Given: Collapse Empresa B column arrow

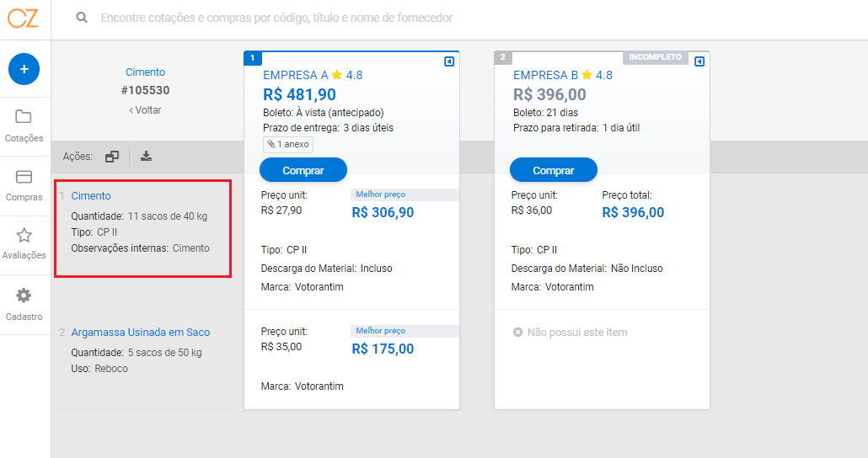Looking at the screenshot, I should pyautogui.click(x=699, y=61).
